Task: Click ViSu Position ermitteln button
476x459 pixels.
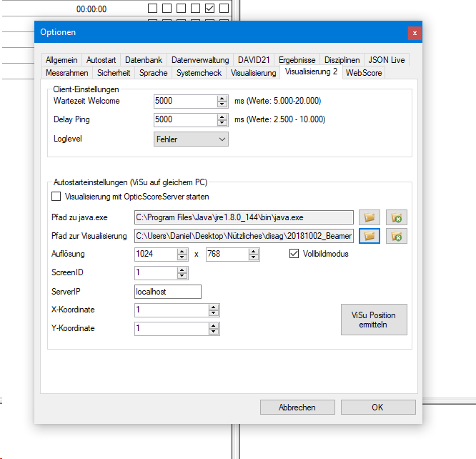Action: click(374, 320)
